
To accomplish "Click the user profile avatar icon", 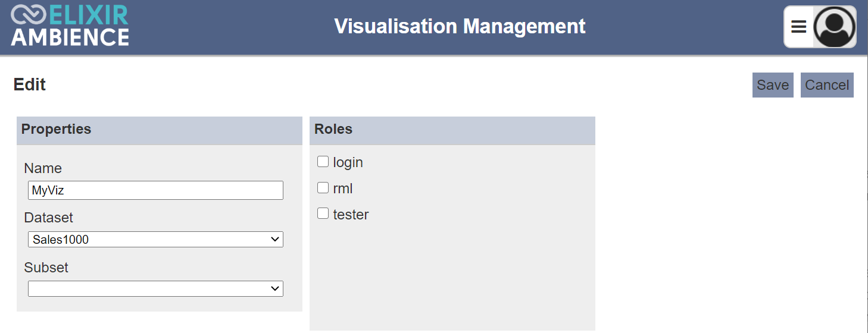I will click(834, 27).
